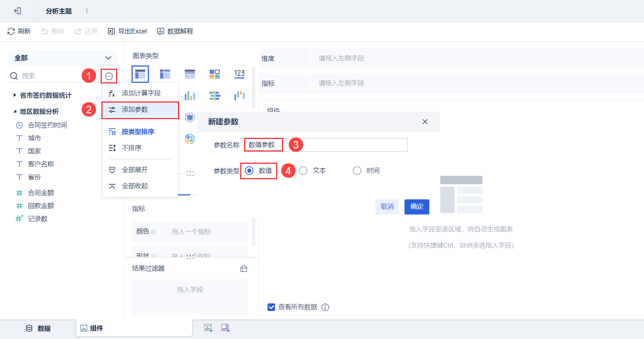Image resolution: width=644 pixels, height=339 pixels.
Task: Open the gear settings beside 颜色
Action: point(154,232)
